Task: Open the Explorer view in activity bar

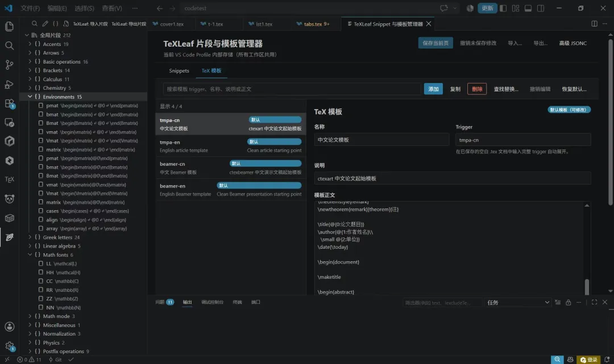Action: (x=10, y=26)
